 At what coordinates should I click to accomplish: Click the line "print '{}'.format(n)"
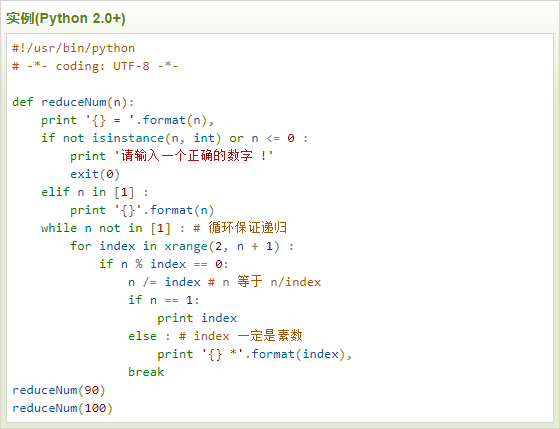pos(142,210)
